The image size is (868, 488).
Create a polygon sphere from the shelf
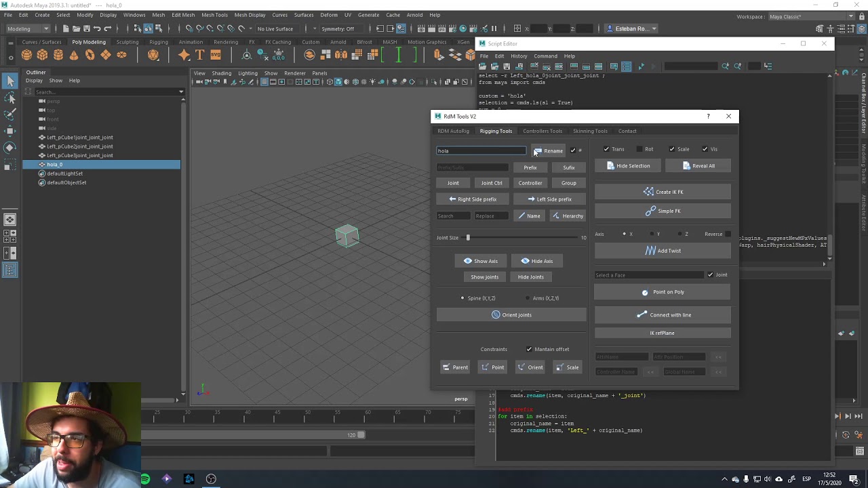tap(26, 56)
